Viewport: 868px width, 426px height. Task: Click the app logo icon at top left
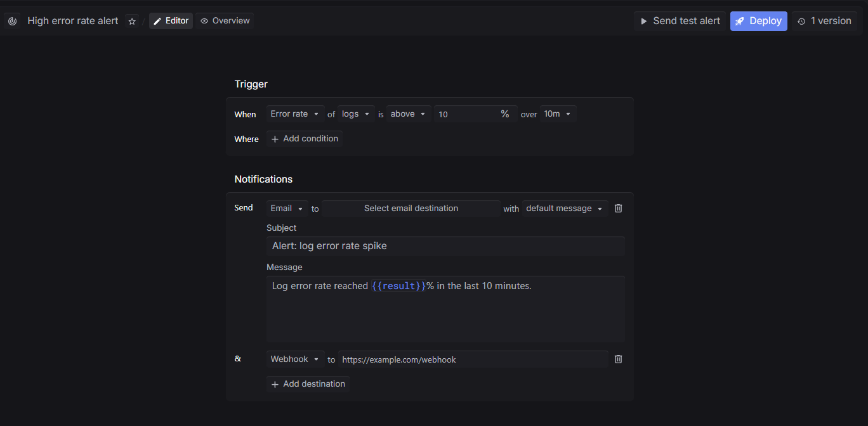[x=12, y=21]
